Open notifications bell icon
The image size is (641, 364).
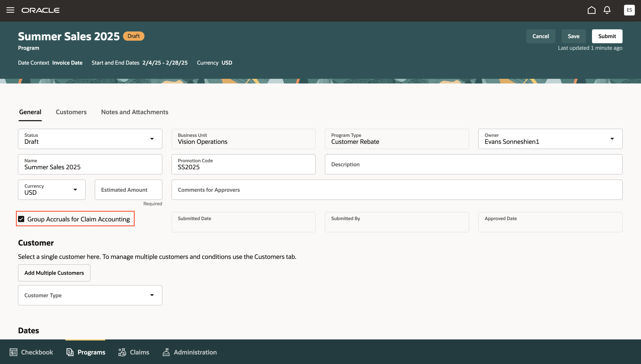click(x=607, y=10)
